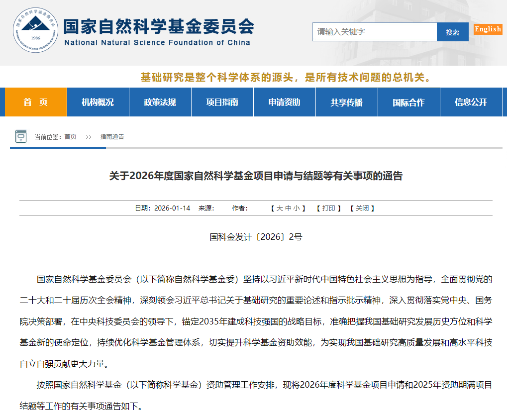Image resolution: width=507 pixels, height=420 pixels.
Task: Click the keyword search input field
Action: (374, 32)
